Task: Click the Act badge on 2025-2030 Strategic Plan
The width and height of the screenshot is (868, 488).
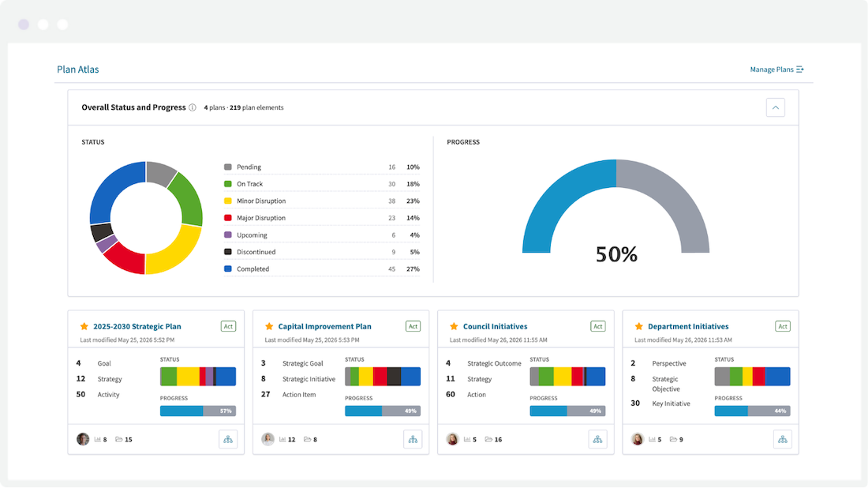Action: 228,326
